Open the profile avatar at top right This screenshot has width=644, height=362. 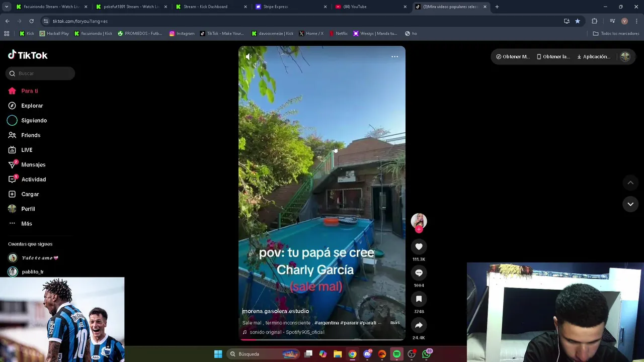tap(625, 57)
